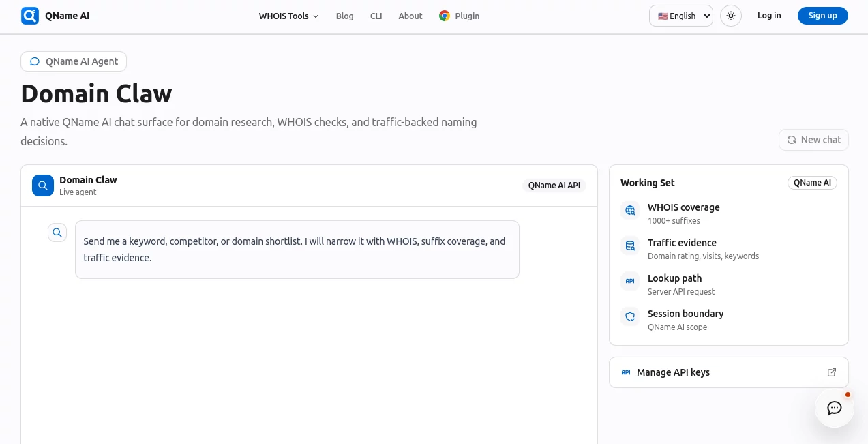
Task: Click the Chrome Plugin icon
Action: click(x=445, y=16)
